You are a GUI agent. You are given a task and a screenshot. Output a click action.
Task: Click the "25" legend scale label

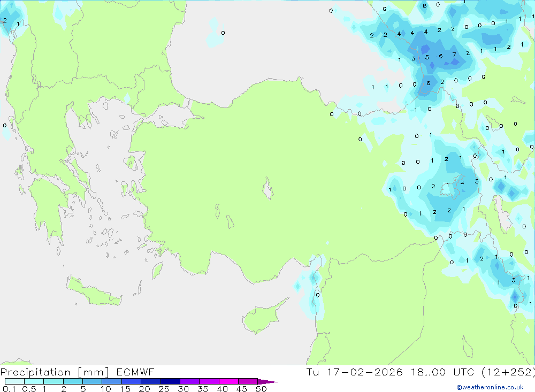point(164,389)
